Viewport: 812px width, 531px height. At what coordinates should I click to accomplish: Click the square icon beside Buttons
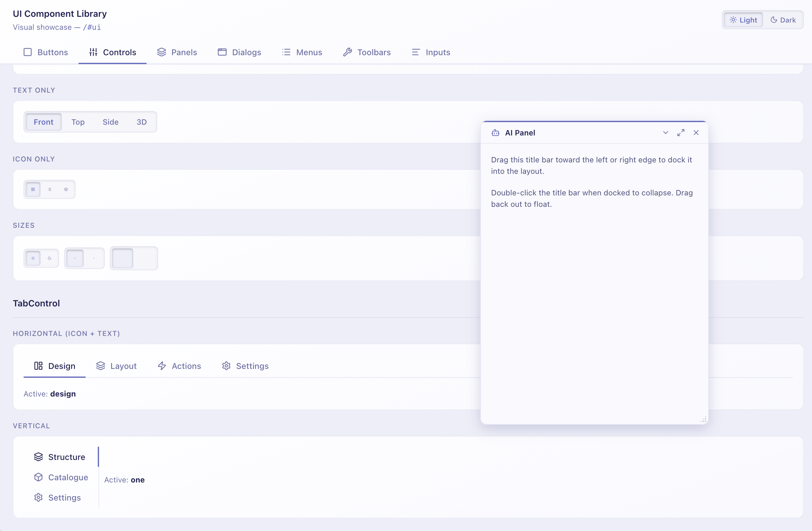pyautogui.click(x=28, y=52)
